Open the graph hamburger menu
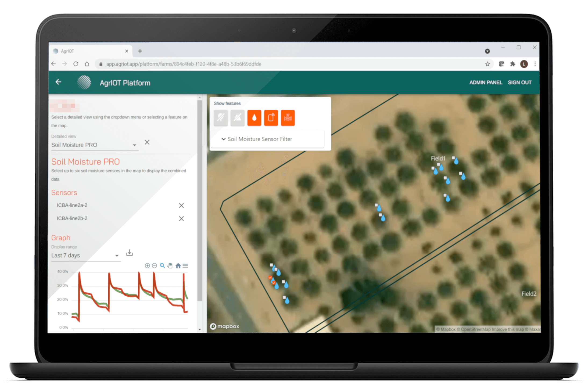This screenshot has width=588, height=392. tap(185, 266)
